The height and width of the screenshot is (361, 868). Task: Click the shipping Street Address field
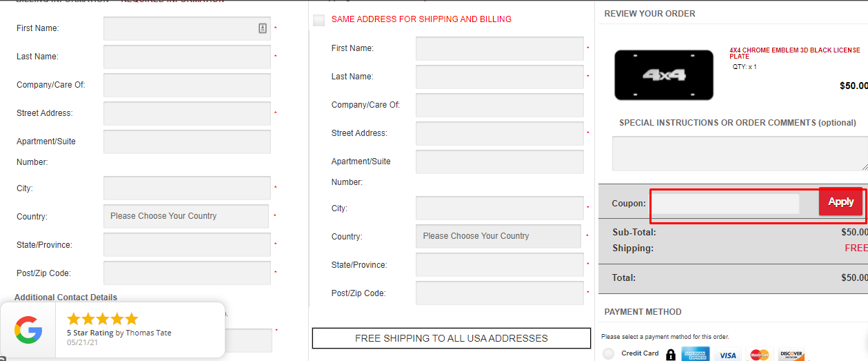click(x=500, y=133)
